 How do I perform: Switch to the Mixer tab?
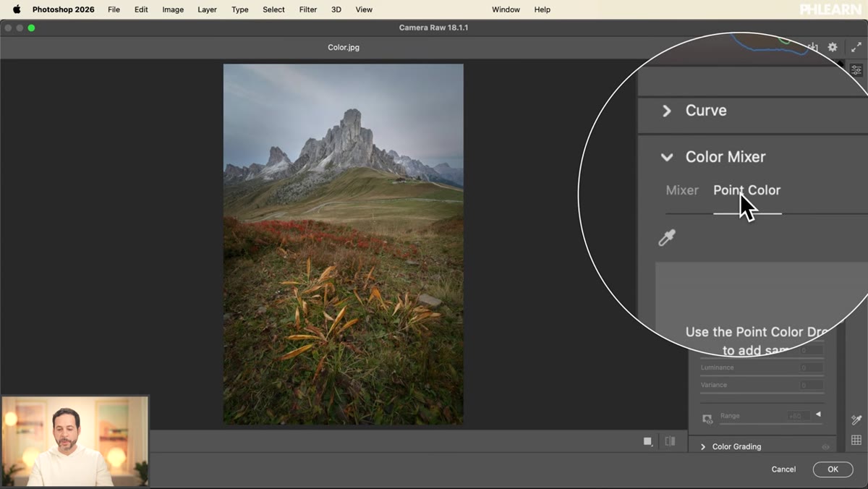click(682, 190)
